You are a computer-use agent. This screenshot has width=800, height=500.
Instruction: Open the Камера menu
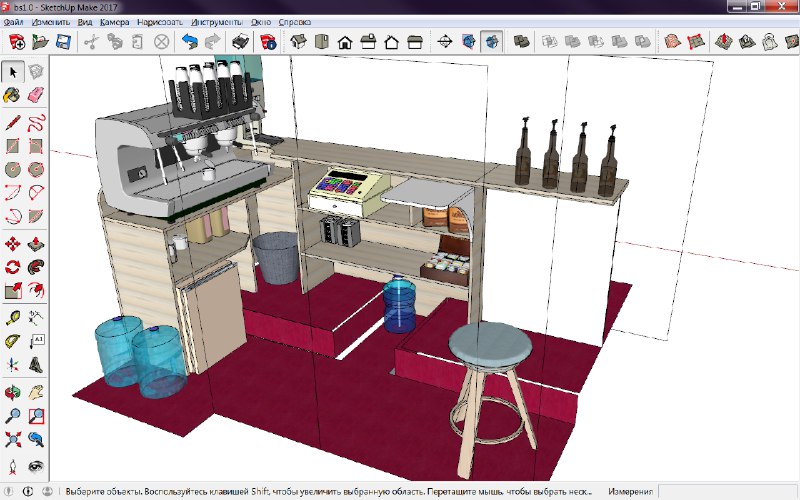(x=113, y=21)
